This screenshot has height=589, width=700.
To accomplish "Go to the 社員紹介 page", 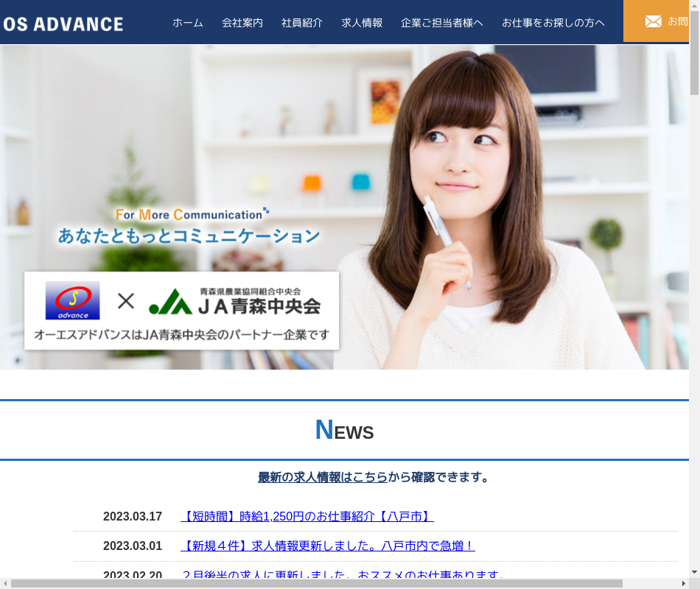I will pyautogui.click(x=302, y=23).
